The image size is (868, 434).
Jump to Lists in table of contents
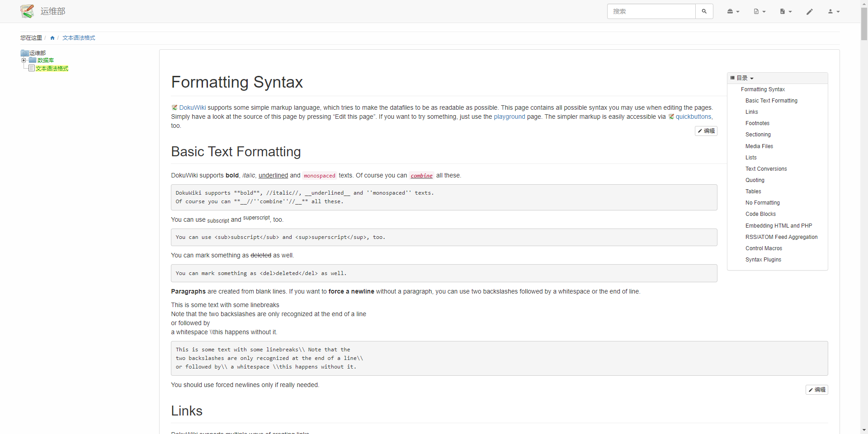[751, 158]
